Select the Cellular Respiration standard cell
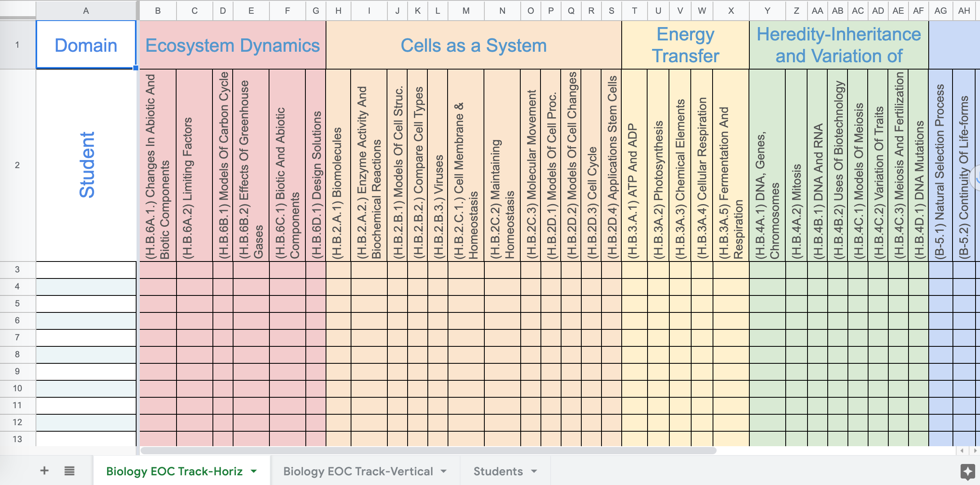 [x=702, y=165]
